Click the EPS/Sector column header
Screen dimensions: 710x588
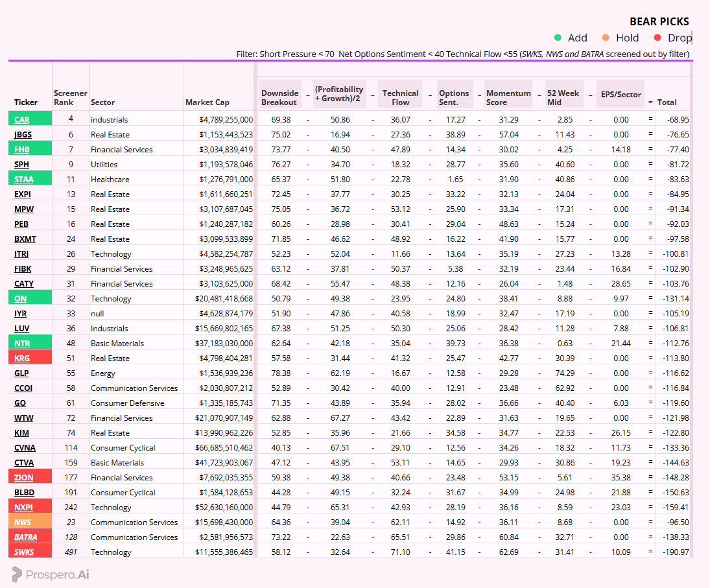point(621,95)
